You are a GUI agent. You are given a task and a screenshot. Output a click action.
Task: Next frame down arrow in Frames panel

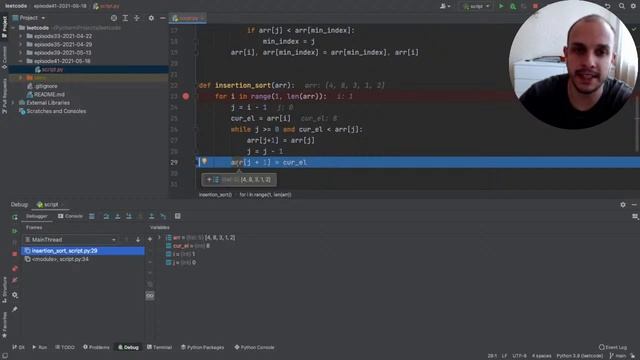point(138,240)
